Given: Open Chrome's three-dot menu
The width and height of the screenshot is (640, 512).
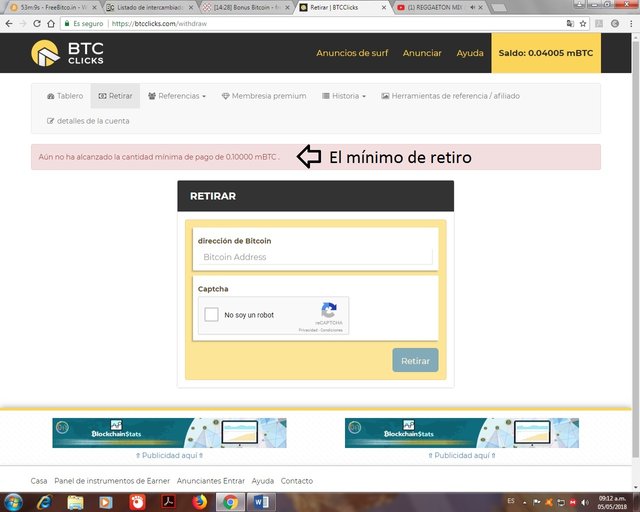Looking at the screenshot, I should click(x=631, y=24).
